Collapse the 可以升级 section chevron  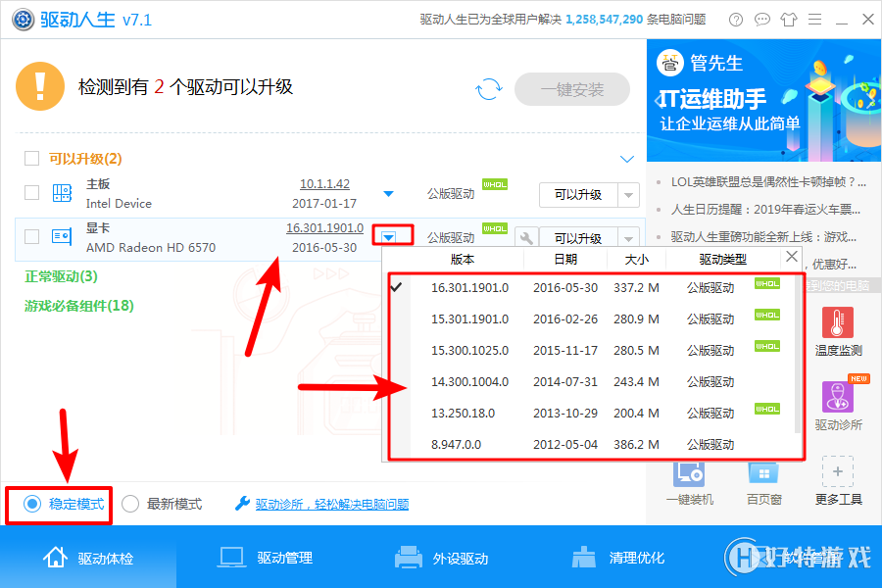click(x=626, y=158)
